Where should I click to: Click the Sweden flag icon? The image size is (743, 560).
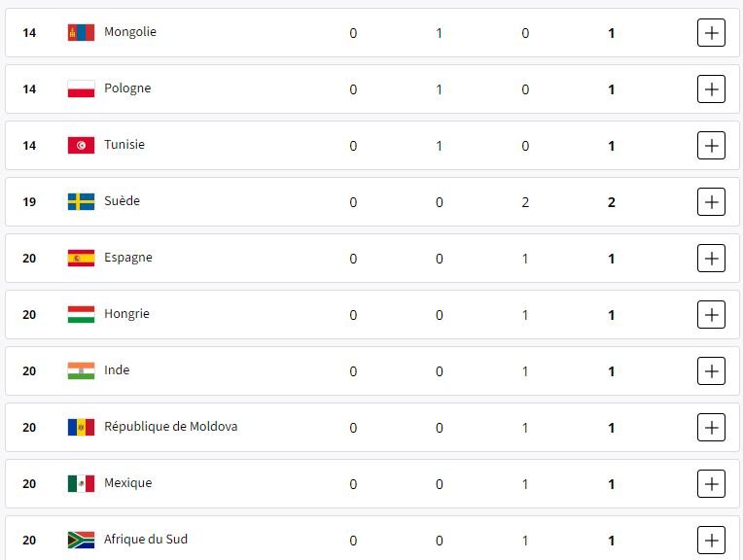point(81,202)
